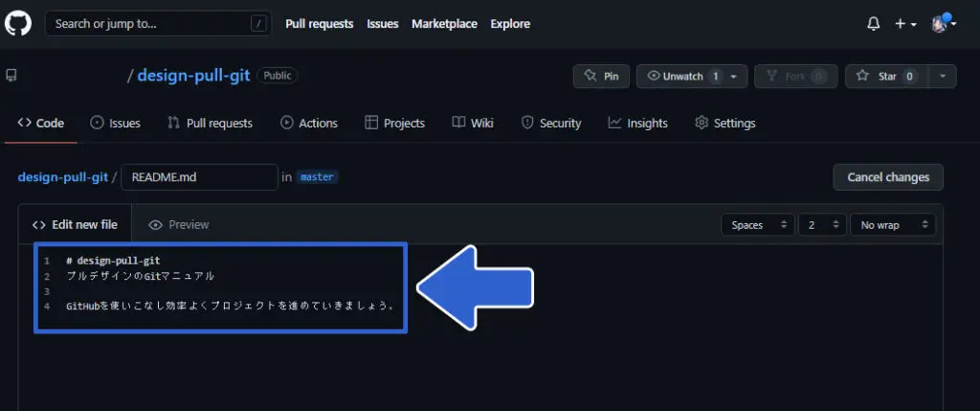Click the design-pull-git breadcrumb link

point(63,177)
